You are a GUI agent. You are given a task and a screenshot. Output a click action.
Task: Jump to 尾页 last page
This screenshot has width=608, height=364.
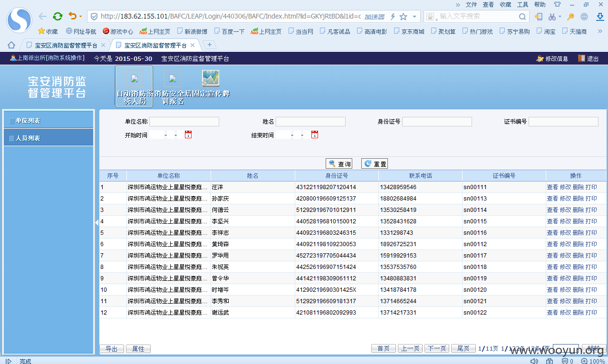[x=463, y=348]
